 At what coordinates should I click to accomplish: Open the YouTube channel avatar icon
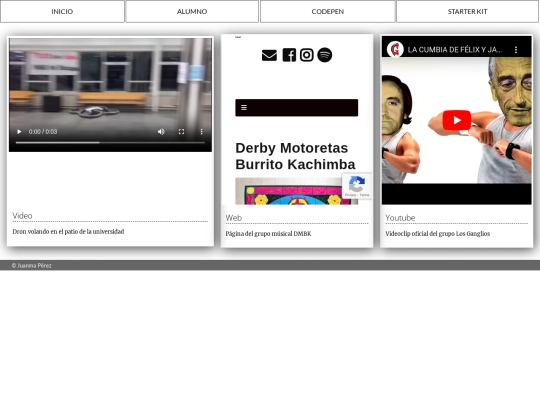(x=395, y=50)
